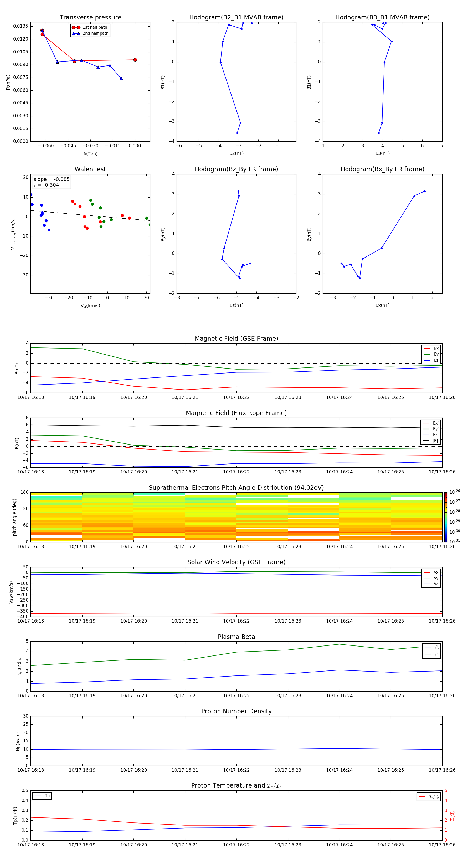The image size is (473, 868).
Task: Click the "Plasma Beta" plot title
Action: click(x=236, y=637)
